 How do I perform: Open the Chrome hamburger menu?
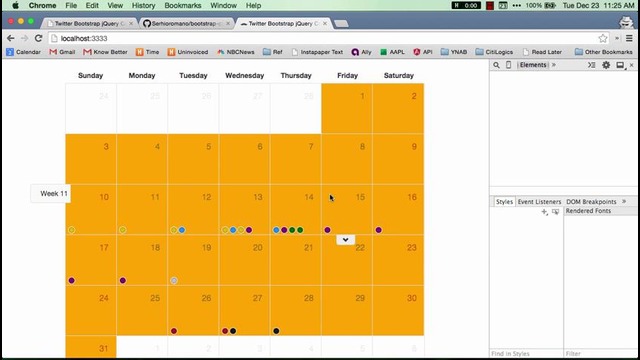629,38
